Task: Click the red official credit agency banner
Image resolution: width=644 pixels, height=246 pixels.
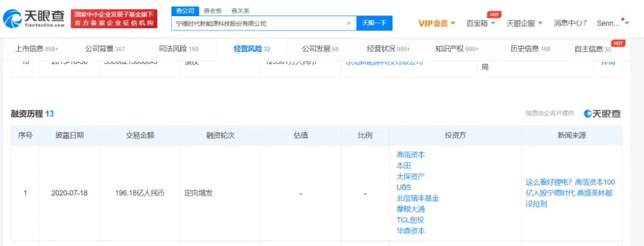Action: (x=114, y=19)
